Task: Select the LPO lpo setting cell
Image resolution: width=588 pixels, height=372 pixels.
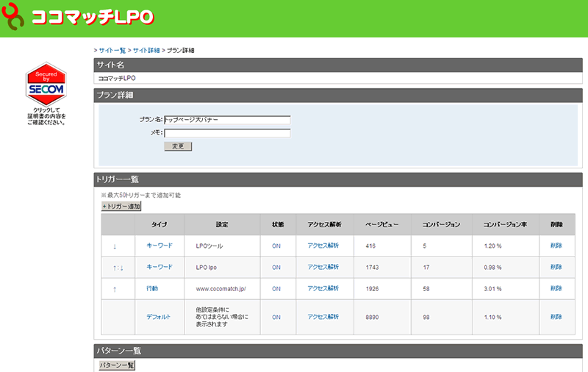Action: coord(222,268)
